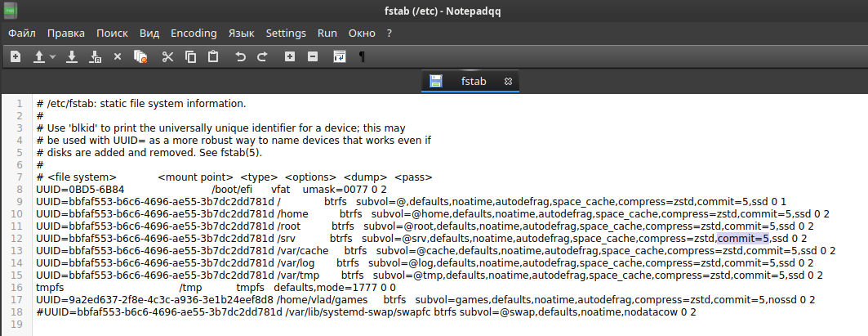This screenshot has width=868, height=336.
Task: Cut selection with the scissors icon
Action: [167, 56]
